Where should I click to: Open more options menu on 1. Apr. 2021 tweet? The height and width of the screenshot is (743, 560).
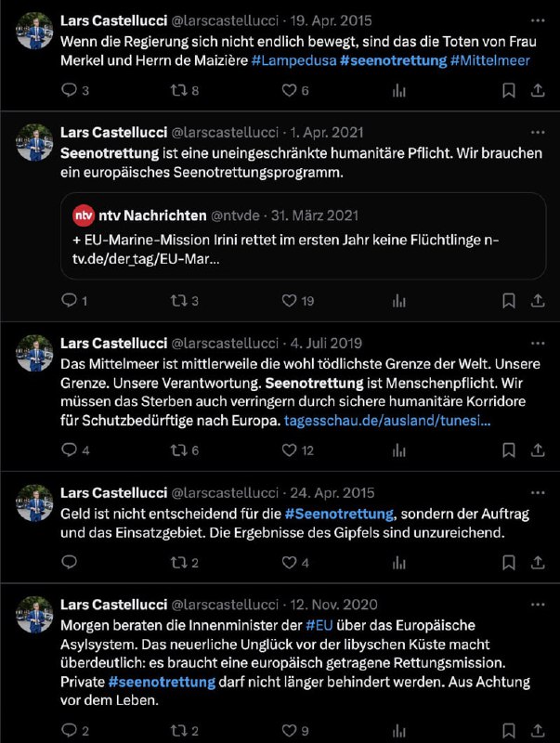click(538, 131)
